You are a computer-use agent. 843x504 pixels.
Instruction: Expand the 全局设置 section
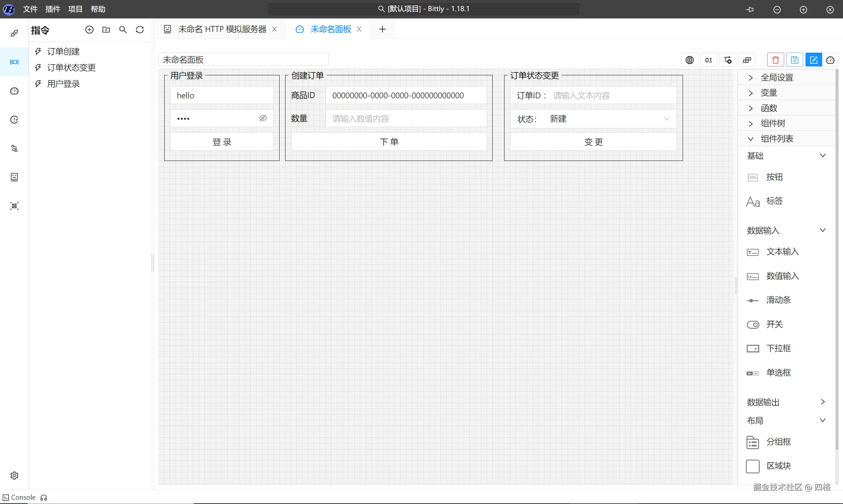click(777, 77)
